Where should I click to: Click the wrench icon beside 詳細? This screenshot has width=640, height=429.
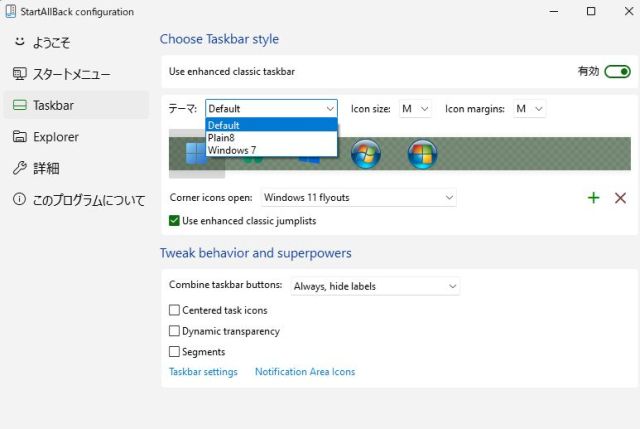[x=20, y=168]
